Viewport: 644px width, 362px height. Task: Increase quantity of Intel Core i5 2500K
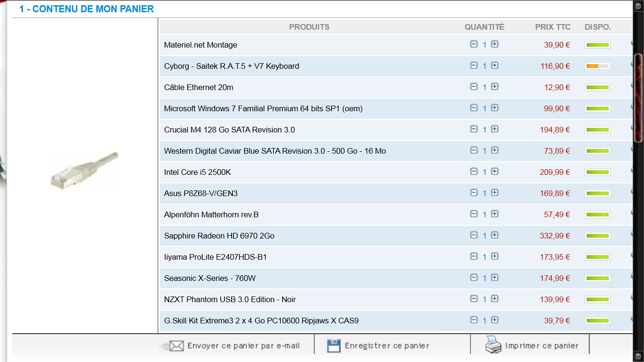[x=495, y=172]
